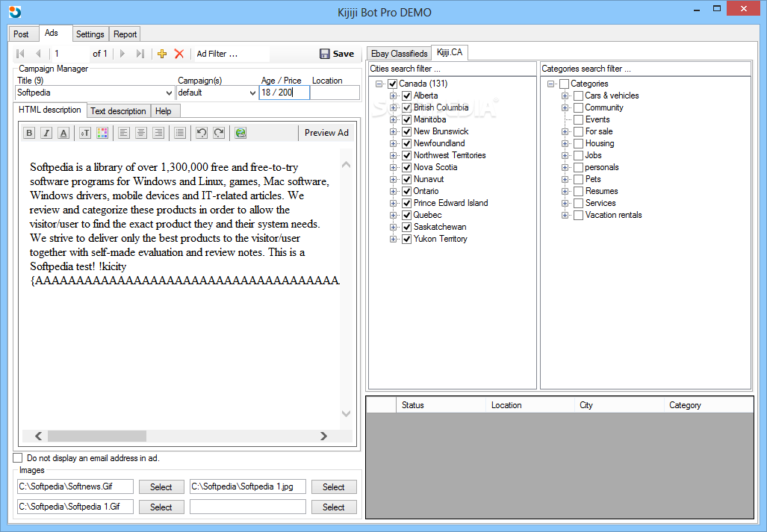Image resolution: width=767 pixels, height=532 pixels.
Task: Center text in editor
Action: (x=141, y=133)
